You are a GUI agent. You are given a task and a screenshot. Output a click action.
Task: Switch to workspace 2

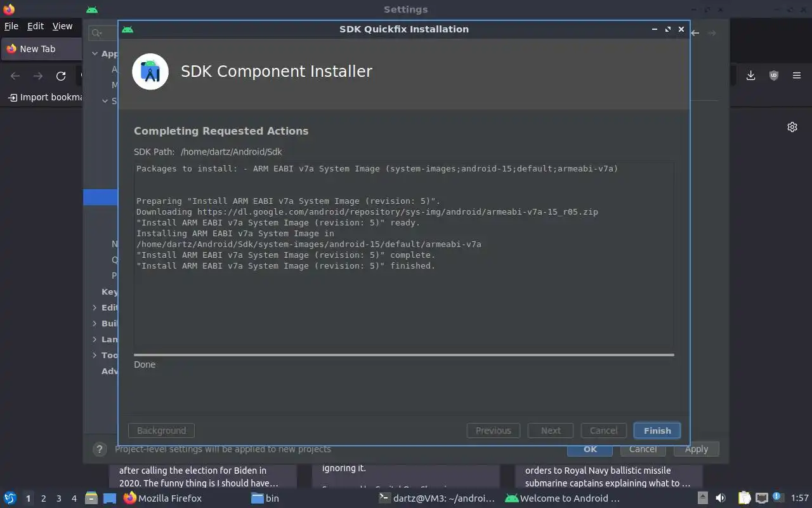43,498
